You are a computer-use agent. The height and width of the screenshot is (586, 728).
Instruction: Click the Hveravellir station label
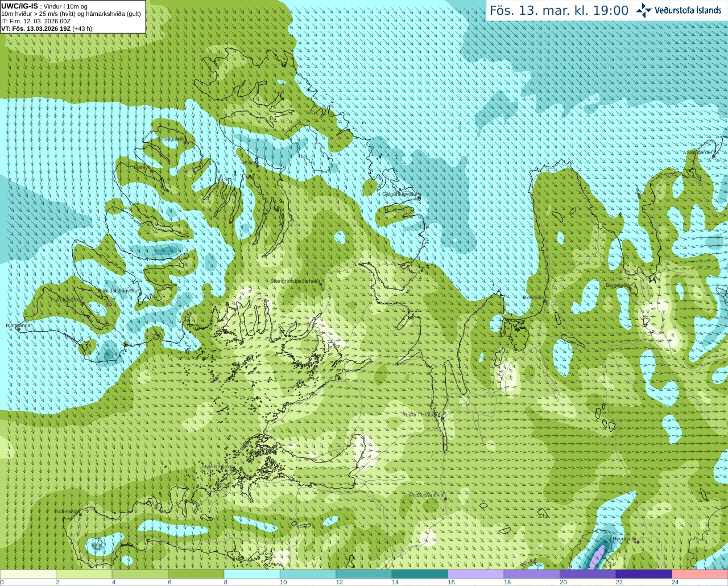point(624,538)
